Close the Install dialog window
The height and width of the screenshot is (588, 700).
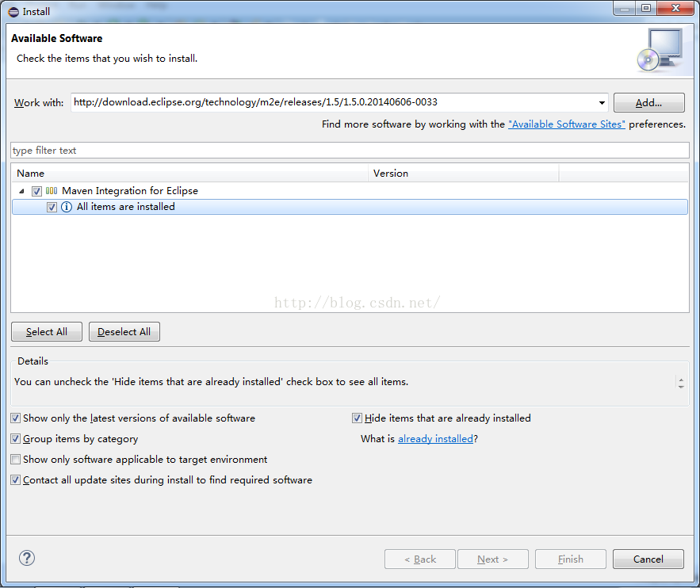676,8
